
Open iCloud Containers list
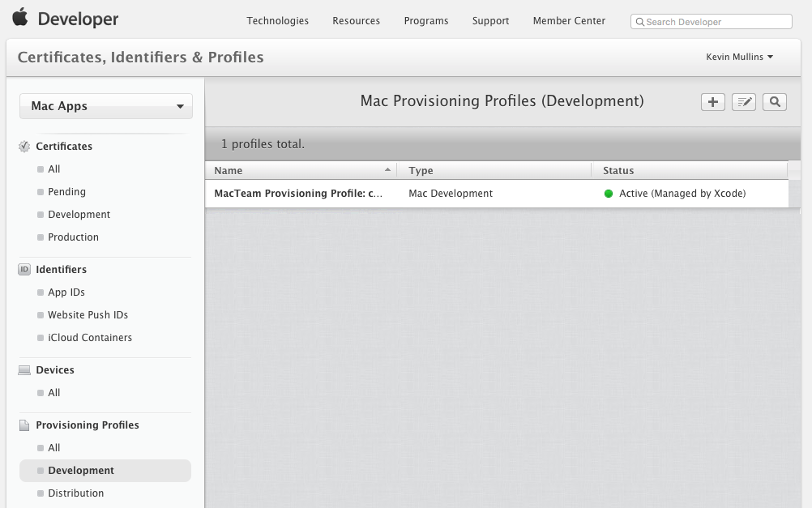coord(90,338)
